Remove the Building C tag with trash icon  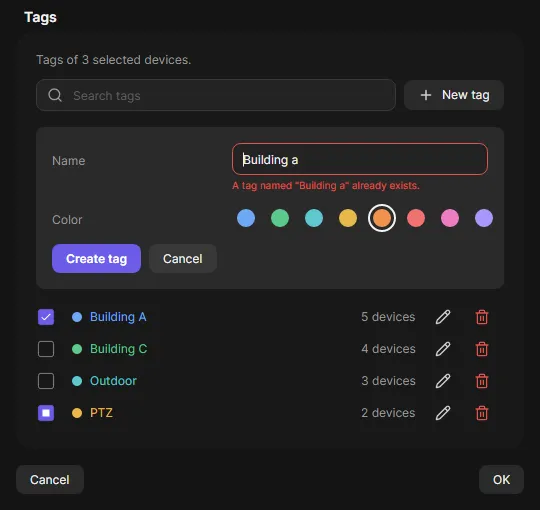click(x=482, y=349)
